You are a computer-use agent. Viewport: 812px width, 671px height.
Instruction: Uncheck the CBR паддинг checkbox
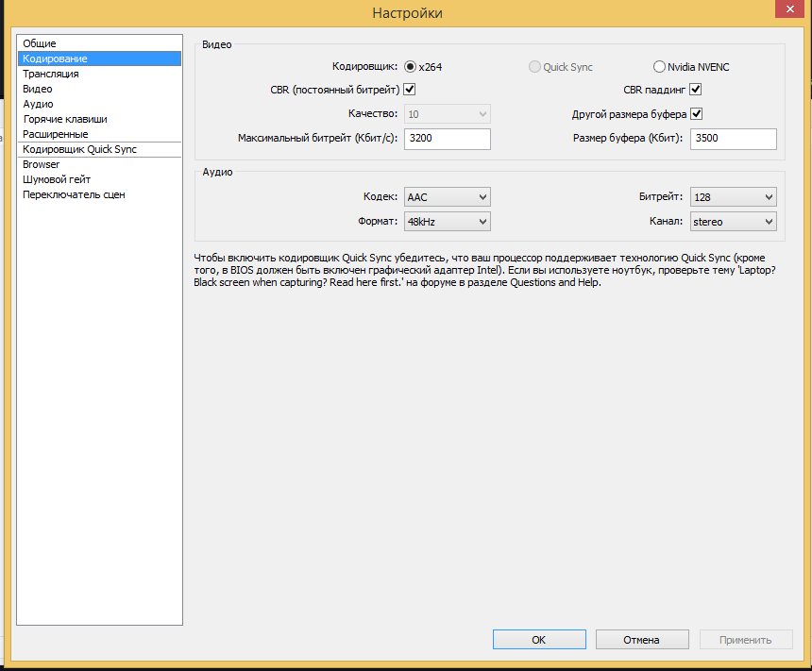[x=696, y=90]
